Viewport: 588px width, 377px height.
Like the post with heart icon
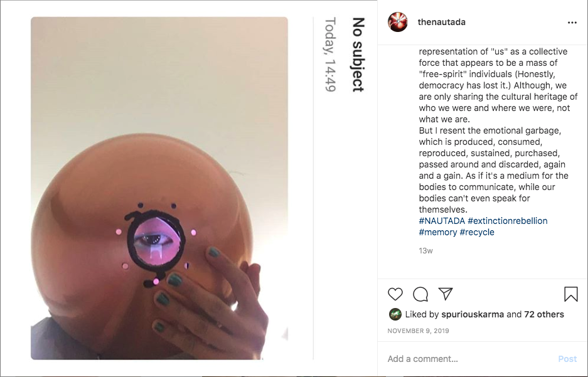pos(395,294)
